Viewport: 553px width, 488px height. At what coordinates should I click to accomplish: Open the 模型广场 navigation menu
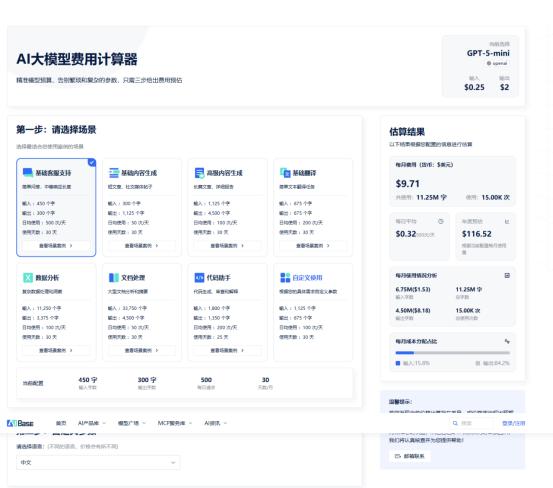[132, 423]
